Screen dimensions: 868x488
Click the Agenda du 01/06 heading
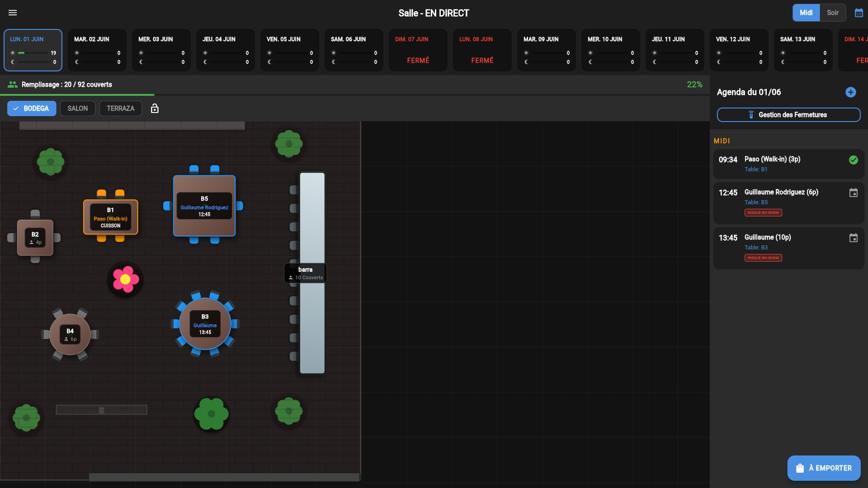click(x=749, y=92)
